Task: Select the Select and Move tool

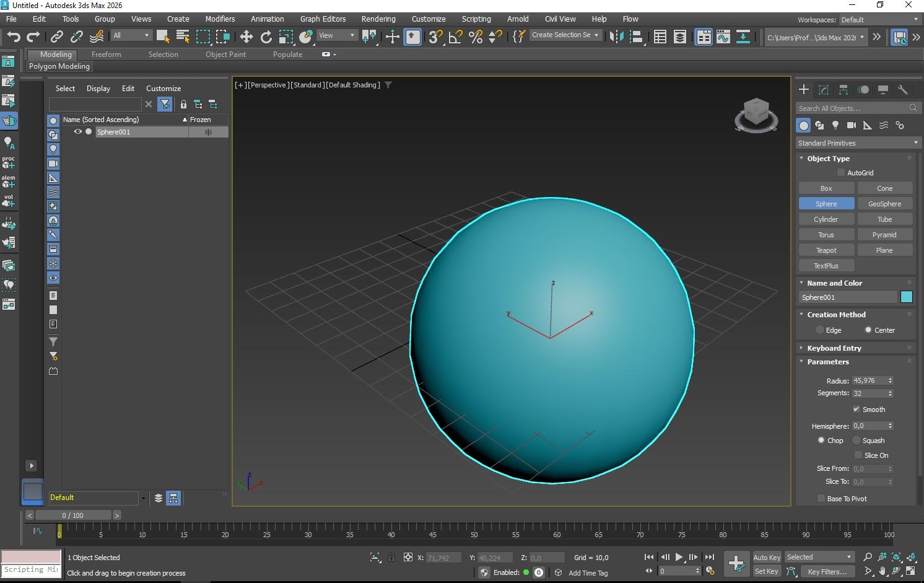Action: (x=246, y=37)
